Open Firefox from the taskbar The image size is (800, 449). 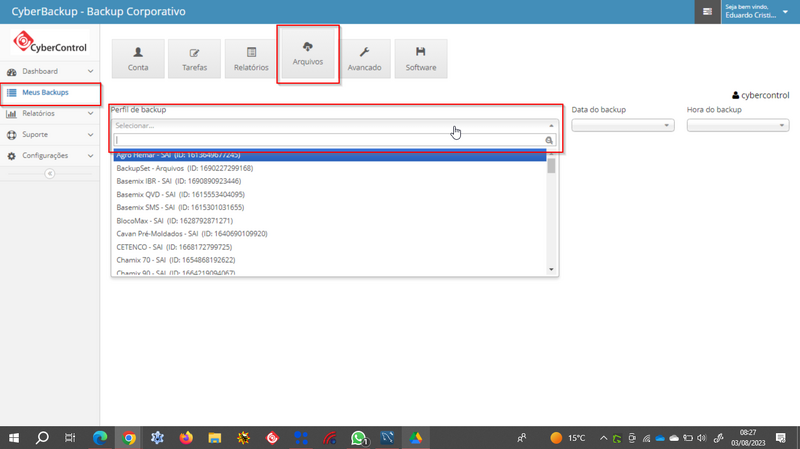[186, 438]
